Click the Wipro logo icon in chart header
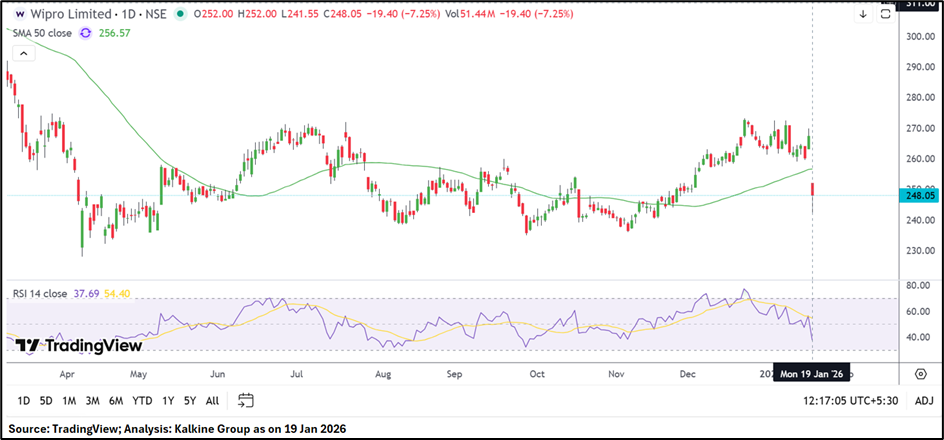The image size is (944, 440). click(x=20, y=15)
